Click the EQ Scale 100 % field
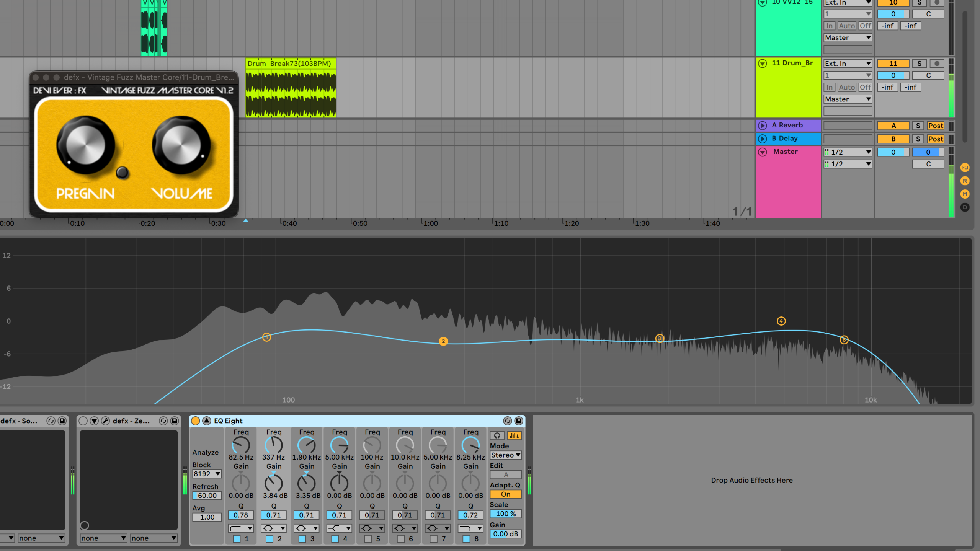Screen dimensions: 980x551 tap(506, 514)
